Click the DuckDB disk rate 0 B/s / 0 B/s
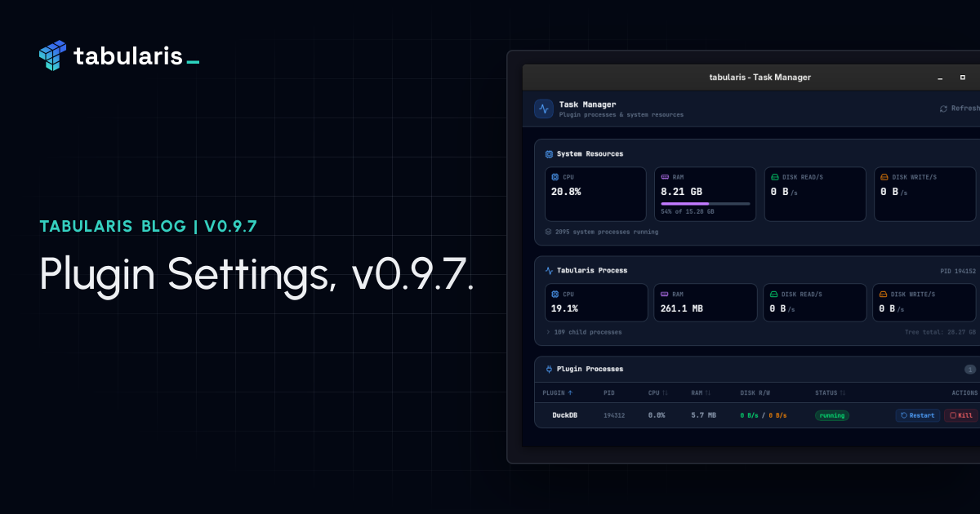The height and width of the screenshot is (514, 980). 764,415
